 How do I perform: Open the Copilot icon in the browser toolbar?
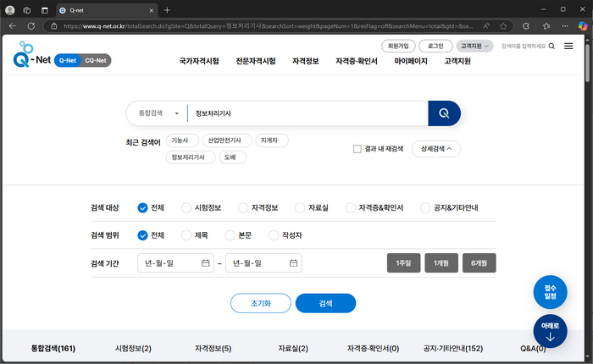click(x=583, y=26)
